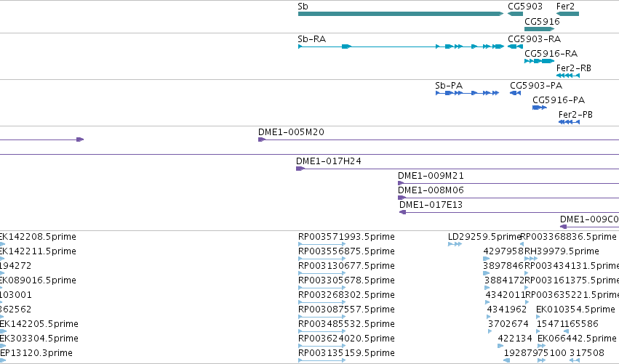Open 'EK010354.5prime' EST label
The width and height of the screenshot is (619, 364).
pyautogui.click(x=575, y=310)
